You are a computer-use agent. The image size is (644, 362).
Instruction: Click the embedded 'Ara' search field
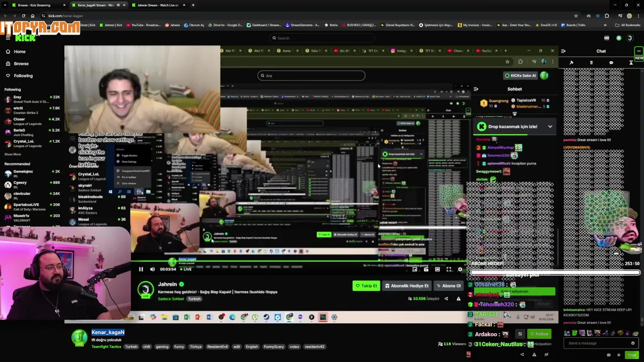click(311, 75)
